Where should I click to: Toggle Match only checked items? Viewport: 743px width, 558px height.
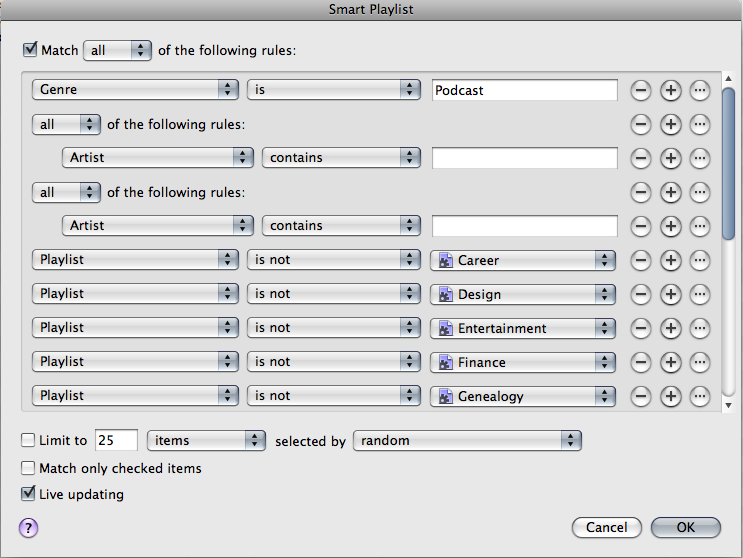[29, 468]
